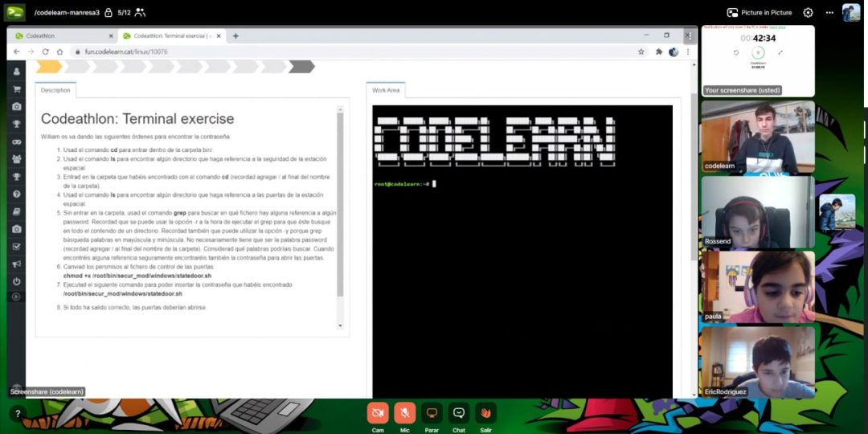Image resolution: width=868 pixels, height=434 pixels.
Task: Click the participants icon next to 5/12
Action: point(140,12)
